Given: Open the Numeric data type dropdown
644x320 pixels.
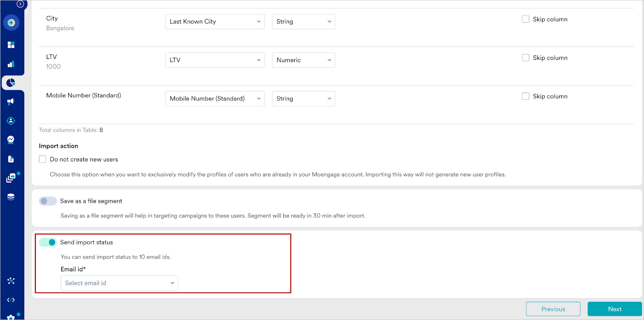Looking at the screenshot, I should [x=303, y=60].
